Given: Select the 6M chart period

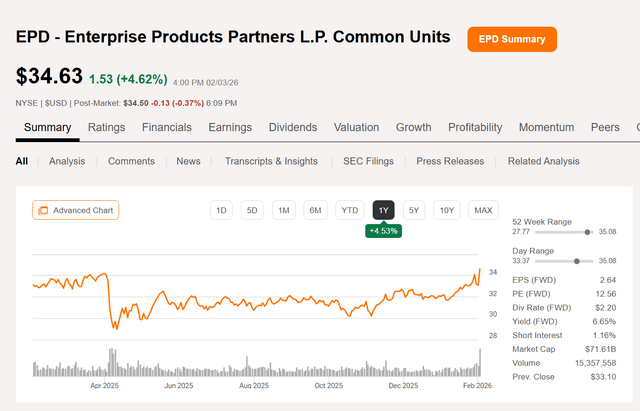Looking at the screenshot, I should (316, 210).
